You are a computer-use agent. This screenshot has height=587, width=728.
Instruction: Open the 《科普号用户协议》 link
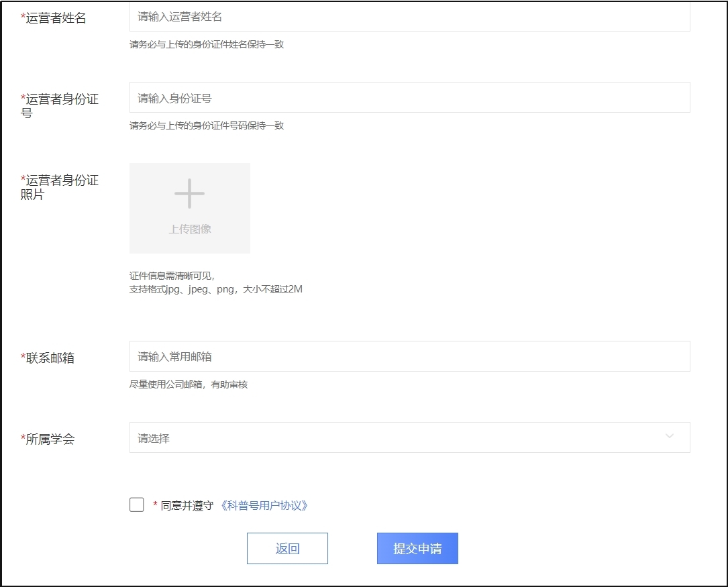[x=264, y=505]
